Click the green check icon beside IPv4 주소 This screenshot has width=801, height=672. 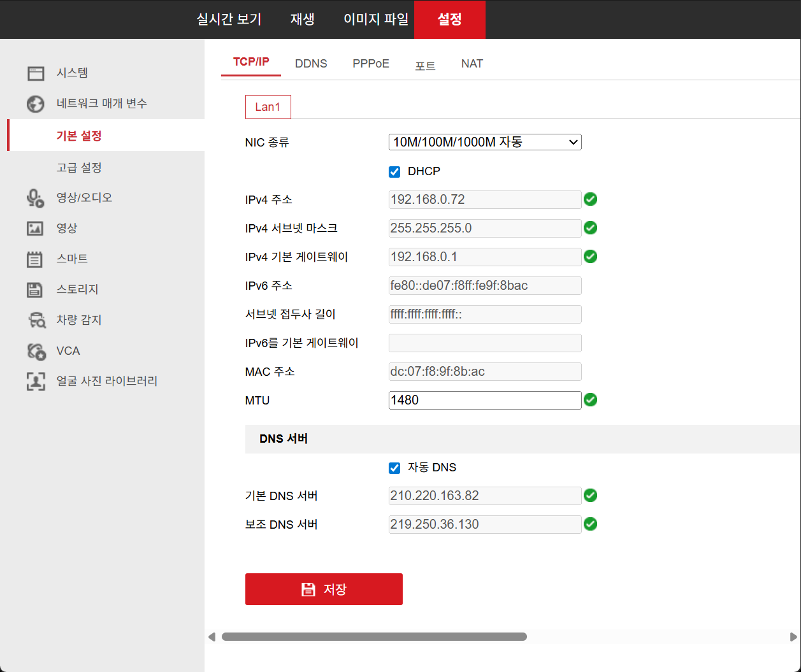click(591, 199)
